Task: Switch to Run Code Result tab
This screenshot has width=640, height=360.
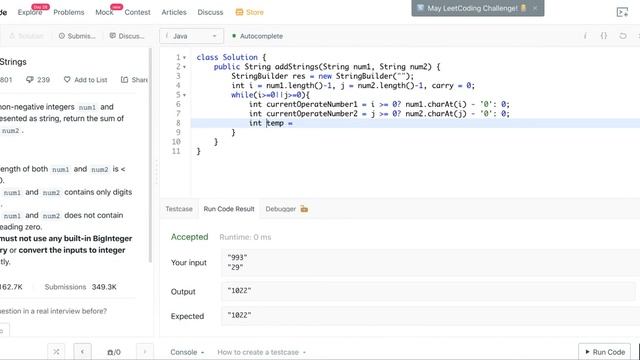Action: tap(229, 209)
